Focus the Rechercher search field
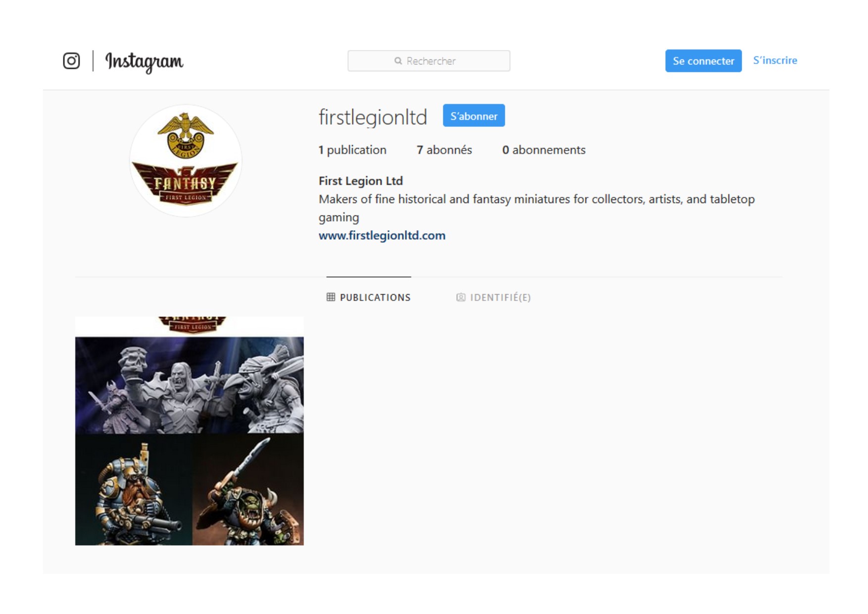The width and height of the screenshot is (868, 614). click(x=429, y=61)
